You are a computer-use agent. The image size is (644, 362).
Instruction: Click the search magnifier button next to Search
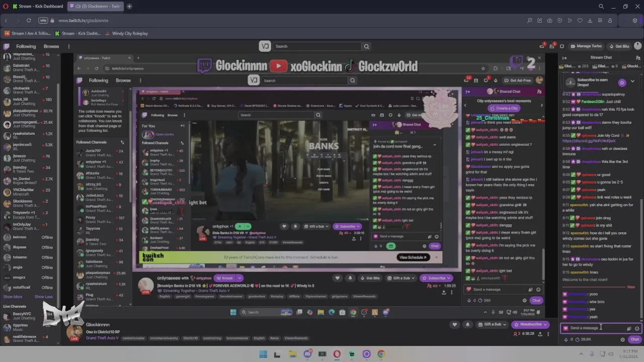[366, 46]
